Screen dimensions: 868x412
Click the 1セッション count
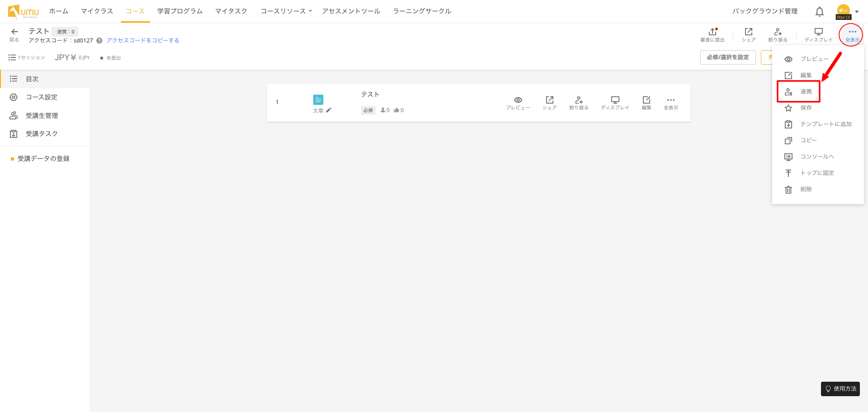pos(27,57)
